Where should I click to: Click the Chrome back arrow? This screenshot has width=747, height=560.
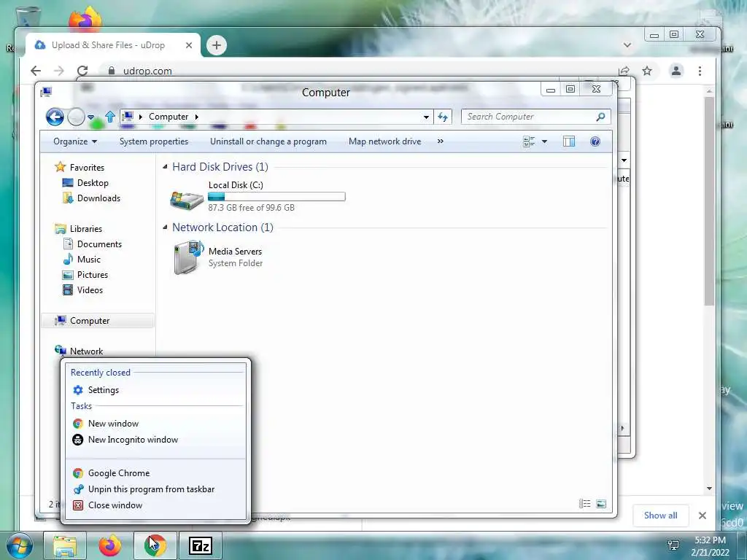point(36,71)
